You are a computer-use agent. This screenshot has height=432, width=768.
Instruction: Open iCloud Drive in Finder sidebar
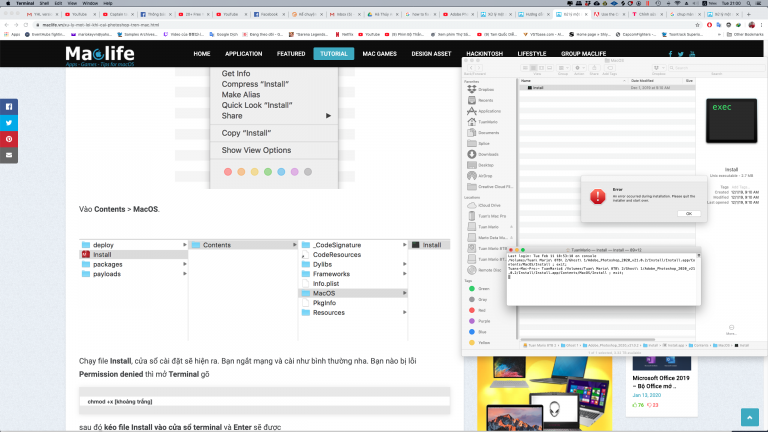(484, 205)
